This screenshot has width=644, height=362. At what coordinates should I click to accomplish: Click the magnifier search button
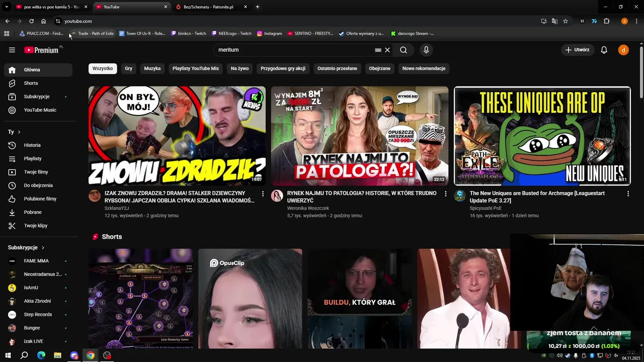point(404,50)
